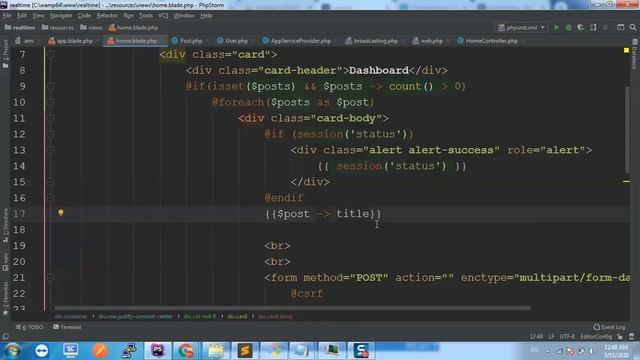Open Search Everywhere with the magnifier icon
The height and width of the screenshot is (360, 640).
(633, 27)
